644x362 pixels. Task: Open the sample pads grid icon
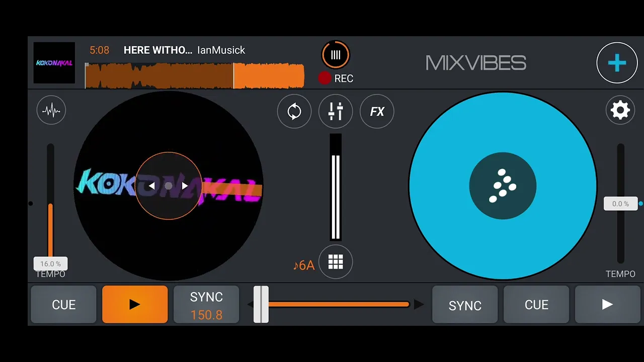click(x=336, y=262)
